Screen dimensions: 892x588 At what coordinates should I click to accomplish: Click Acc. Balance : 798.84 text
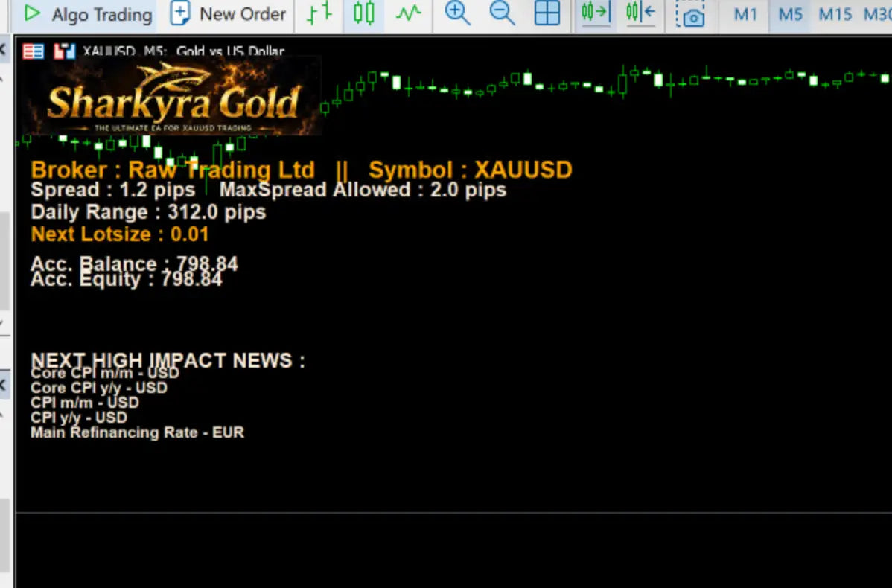click(134, 263)
